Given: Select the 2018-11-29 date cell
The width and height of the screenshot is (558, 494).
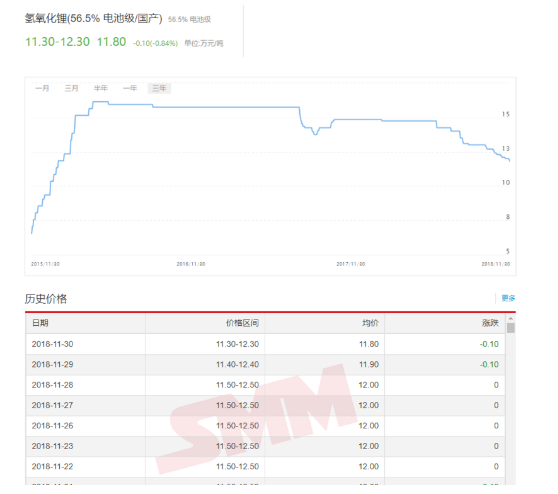Looking at the screenshot, I should click(x=52, y=364).
